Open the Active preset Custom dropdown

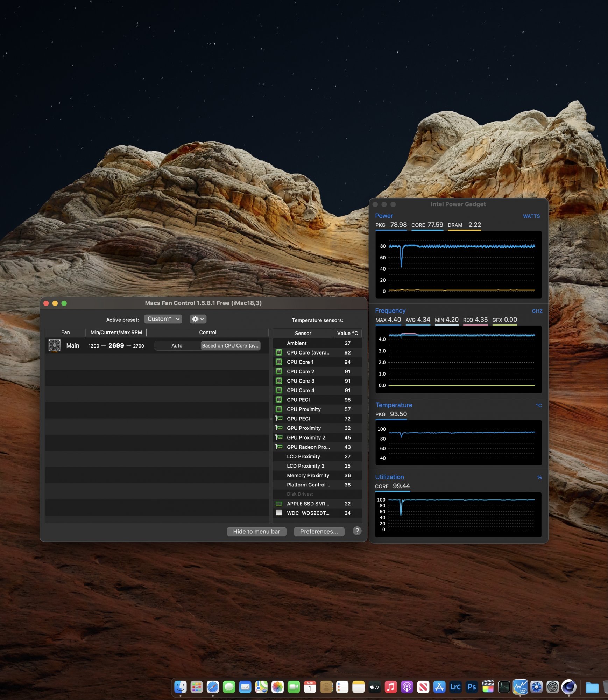pyautogui.click(x=163, y=319)
